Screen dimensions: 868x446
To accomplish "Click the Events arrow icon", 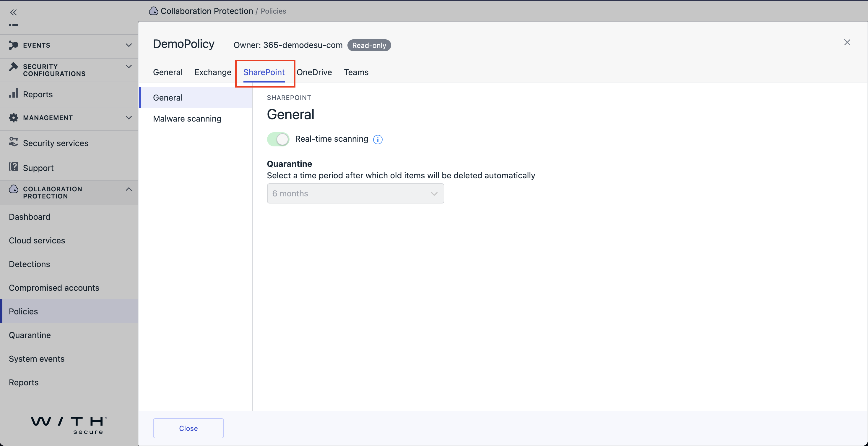I will tap(14, 45).
